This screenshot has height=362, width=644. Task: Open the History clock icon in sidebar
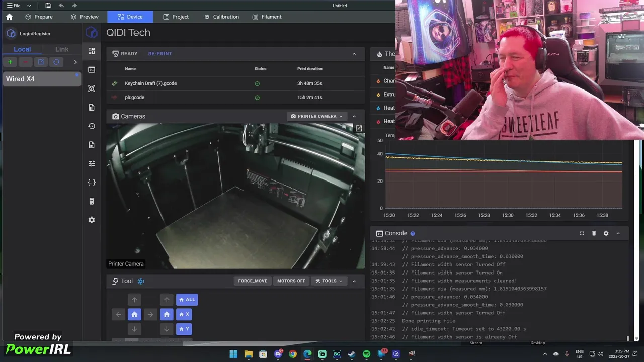pyautogui.click(x=92, y=126)
